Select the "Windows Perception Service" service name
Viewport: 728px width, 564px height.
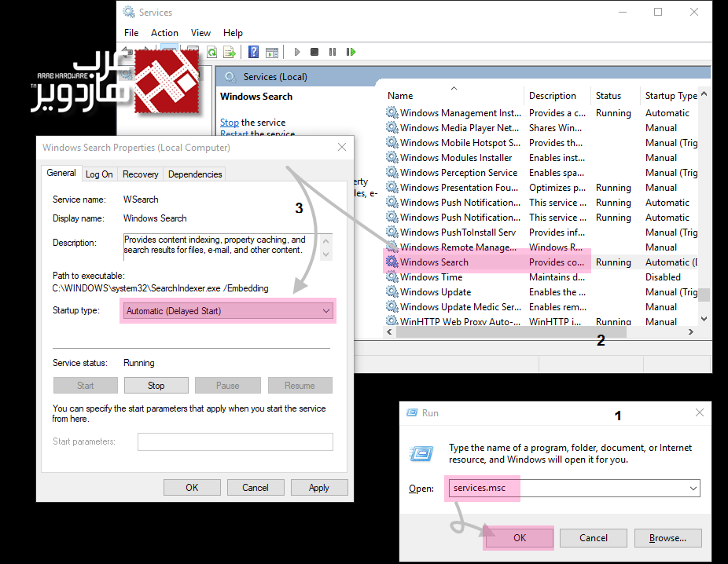[x=458, y=173]
